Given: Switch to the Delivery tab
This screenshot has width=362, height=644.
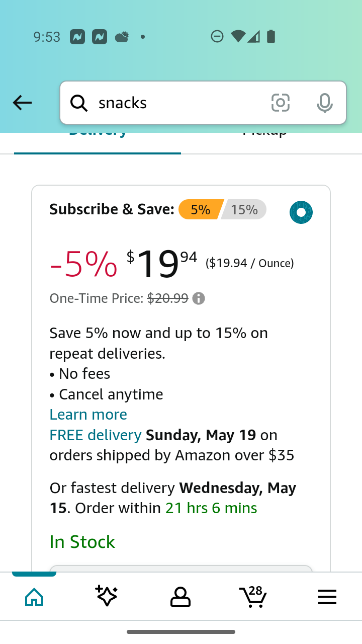Looking at the screenshot, I should pyautogui.click(x=98, y=137).
